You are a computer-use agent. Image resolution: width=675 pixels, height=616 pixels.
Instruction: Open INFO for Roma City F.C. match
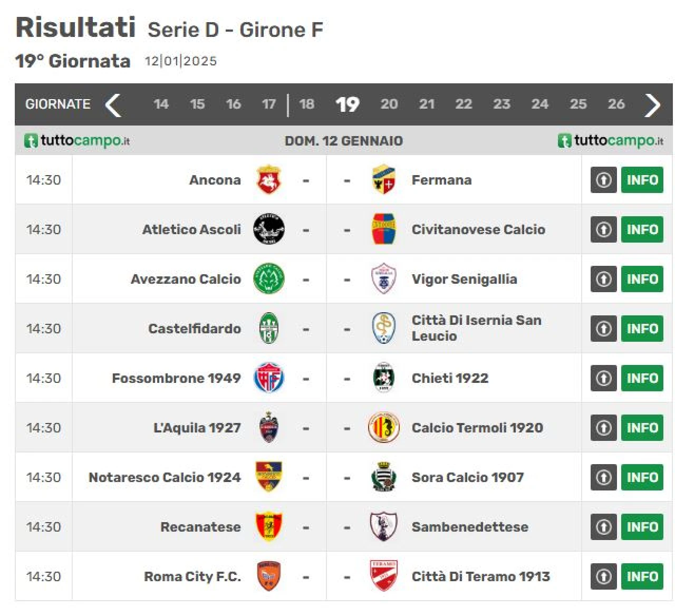tap(642, 576)
